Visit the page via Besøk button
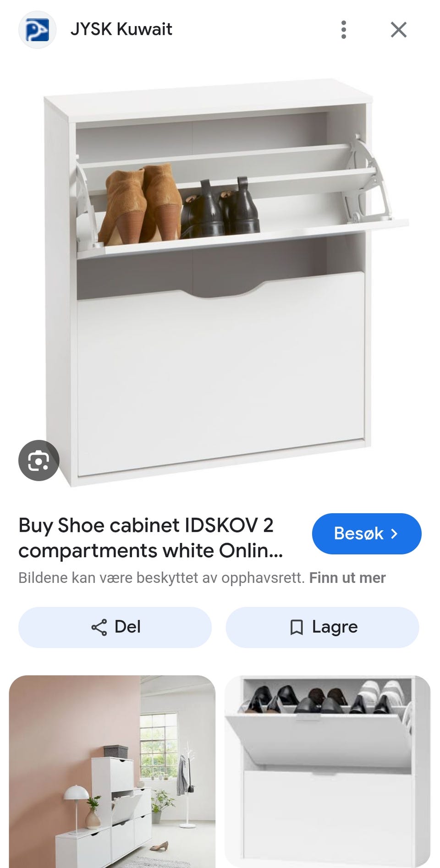Viewport: 440px width, 868px height. (x=367, y=533)
